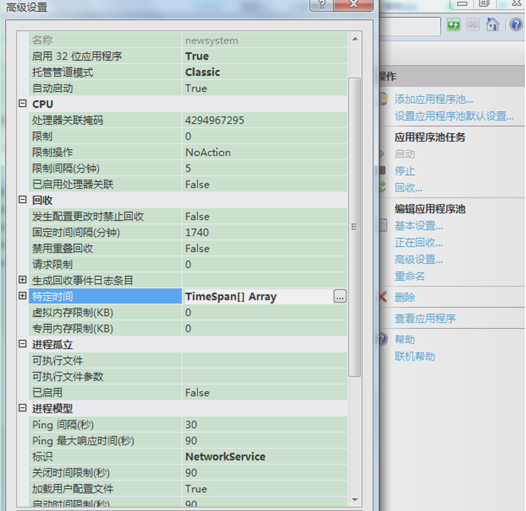
Task: Click the scroll up arrow of property grid
Action: point(355,39)
